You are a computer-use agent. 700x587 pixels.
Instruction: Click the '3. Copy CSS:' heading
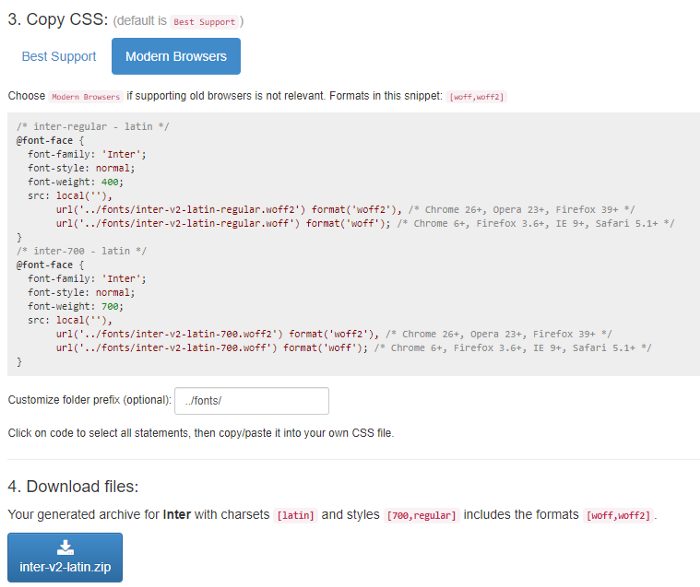click(x=58, y=20)
